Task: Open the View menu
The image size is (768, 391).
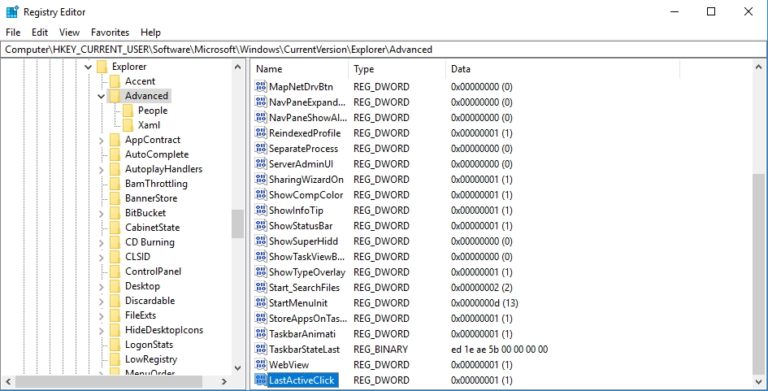Action: [x=69, y=32]
